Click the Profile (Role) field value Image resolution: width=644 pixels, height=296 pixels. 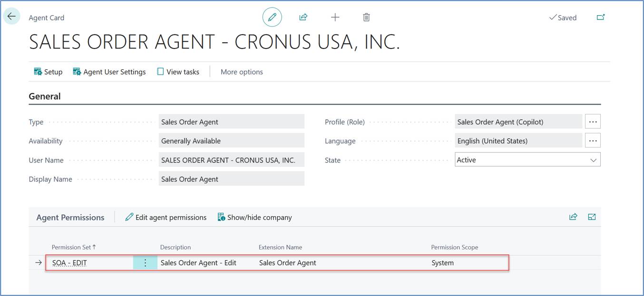(518, 122)
